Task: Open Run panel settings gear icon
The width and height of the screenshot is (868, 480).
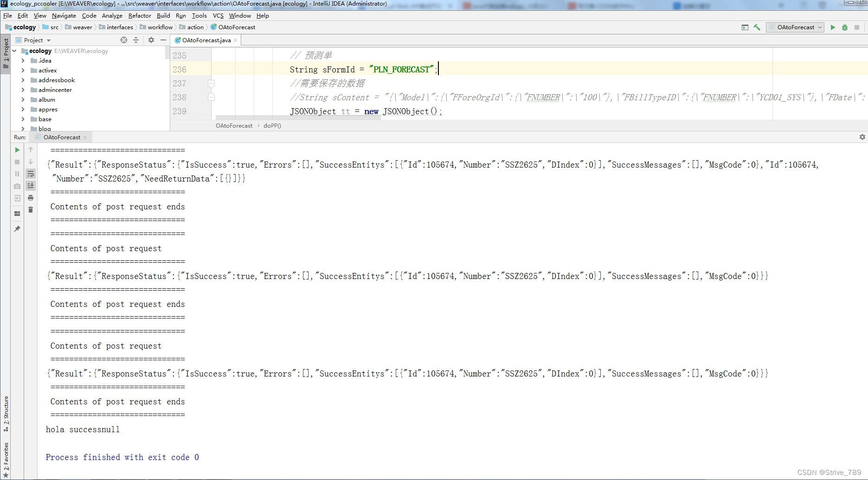Action: (862, 137)
